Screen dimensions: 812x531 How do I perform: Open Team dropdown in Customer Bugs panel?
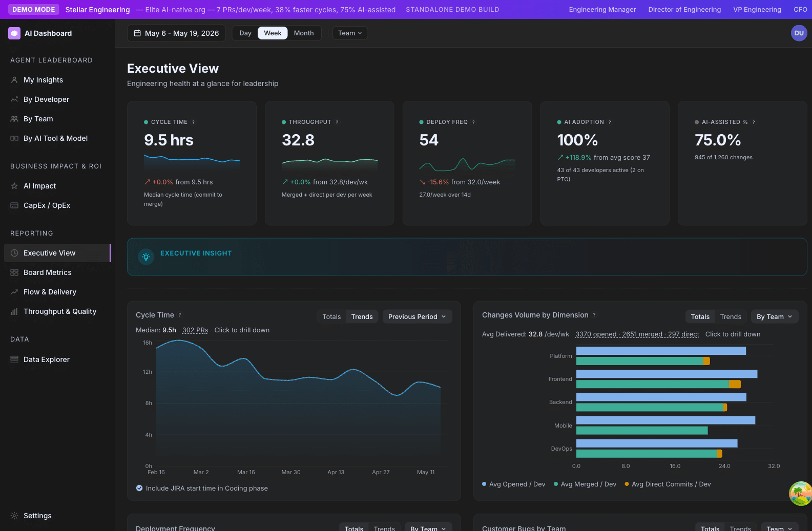[x=780, y=528]
